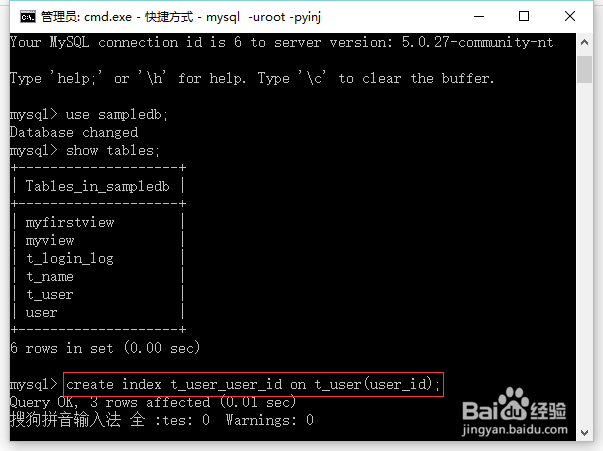Click the highlighted create index command
This screenshot has width=603, height=451.
[253, 384]
